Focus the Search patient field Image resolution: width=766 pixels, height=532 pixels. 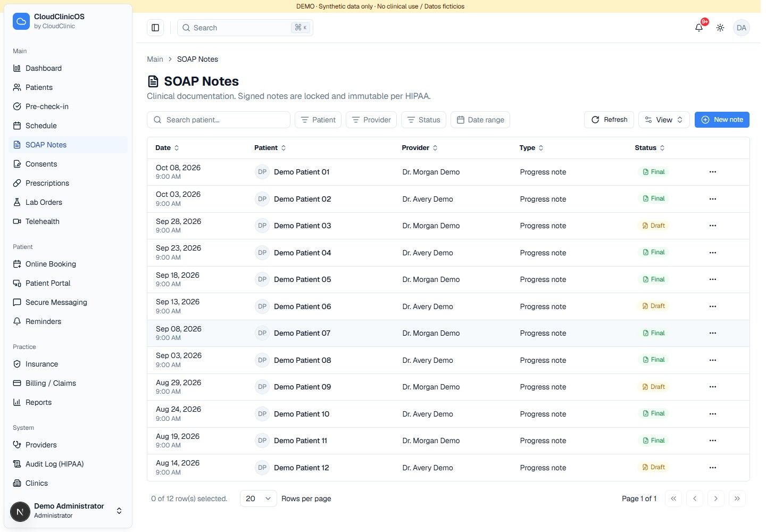(x=219, y=120)
